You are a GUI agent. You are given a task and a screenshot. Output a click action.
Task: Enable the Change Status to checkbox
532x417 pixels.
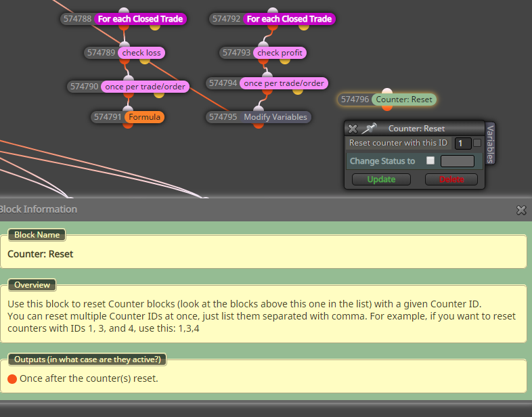tap(430, 160)
